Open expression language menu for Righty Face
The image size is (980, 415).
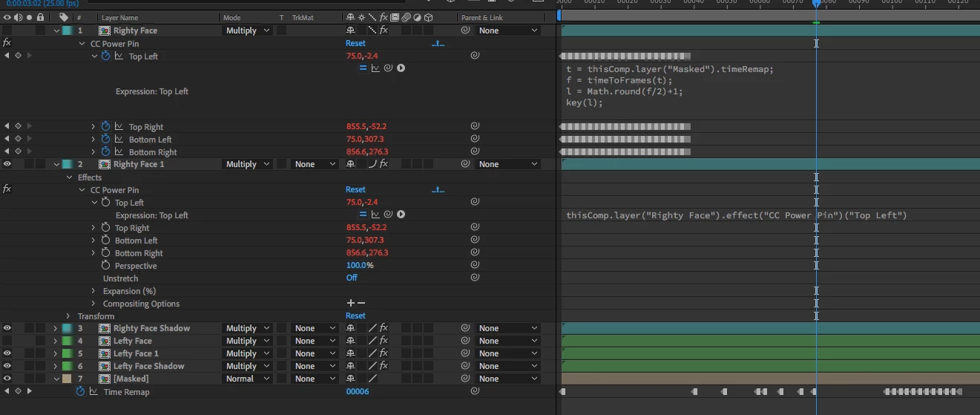click(401, 68)
